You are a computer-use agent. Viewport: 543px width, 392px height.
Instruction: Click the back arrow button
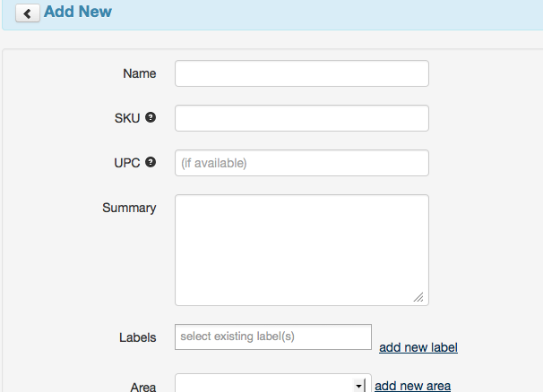(27, 14)
